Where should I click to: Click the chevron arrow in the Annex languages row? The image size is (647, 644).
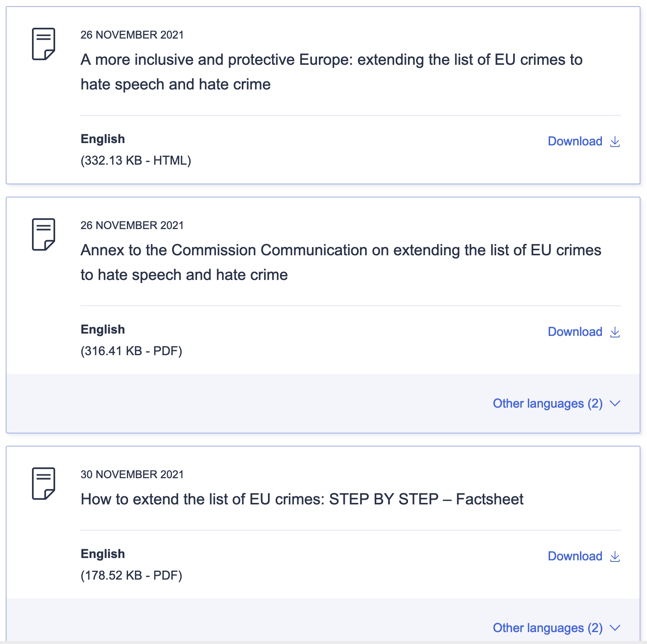pos(615,404)
